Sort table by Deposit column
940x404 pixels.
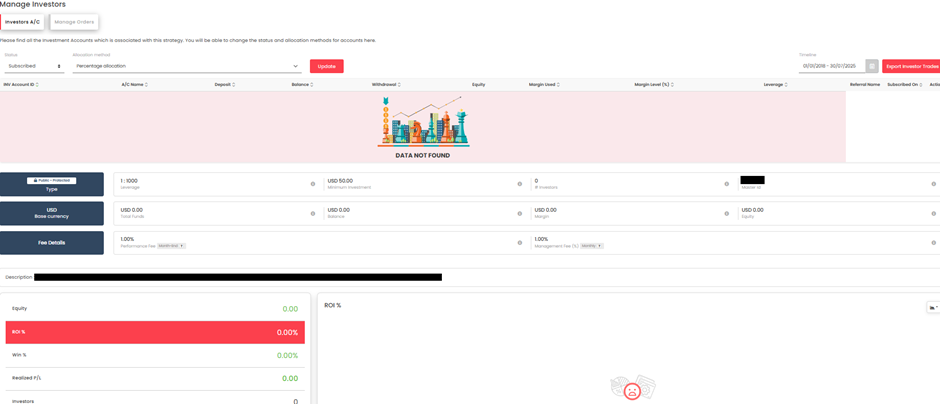[x=224, y=85]
